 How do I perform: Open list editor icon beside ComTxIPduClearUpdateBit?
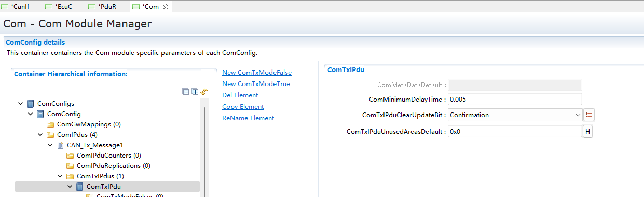589,115
